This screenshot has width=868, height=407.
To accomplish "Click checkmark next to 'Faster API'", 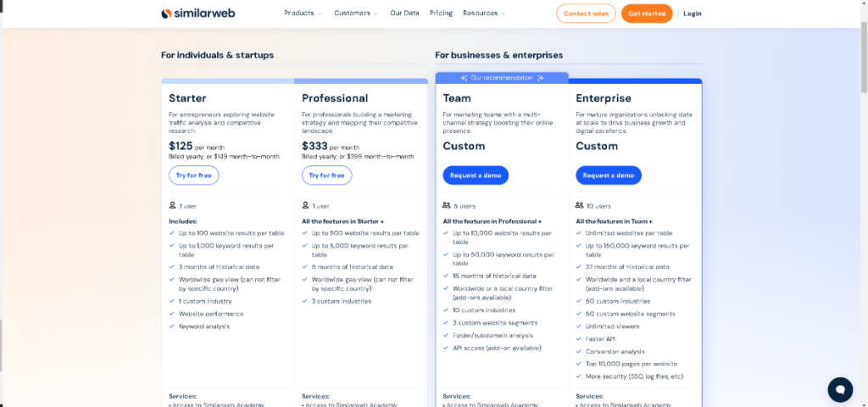I will pyautogui.click(x=579, y=338).
